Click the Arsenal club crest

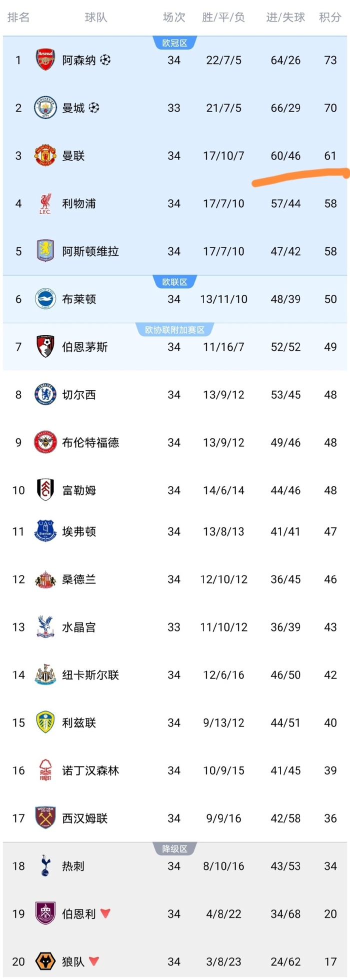[x=45, y=60]
